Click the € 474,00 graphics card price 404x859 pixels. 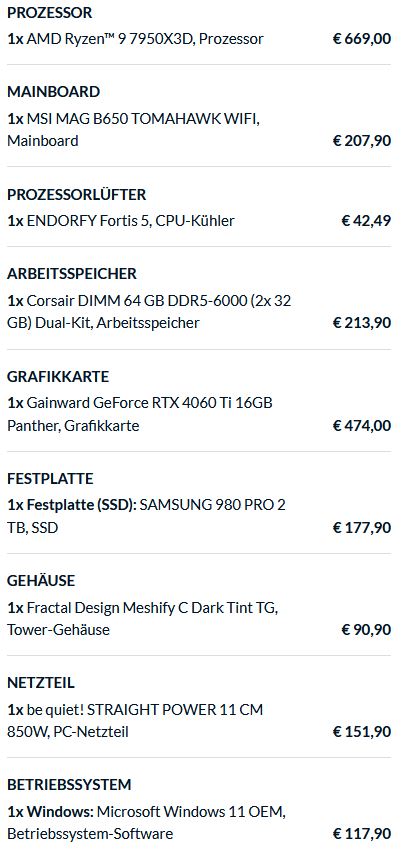(x=362, y=426)
